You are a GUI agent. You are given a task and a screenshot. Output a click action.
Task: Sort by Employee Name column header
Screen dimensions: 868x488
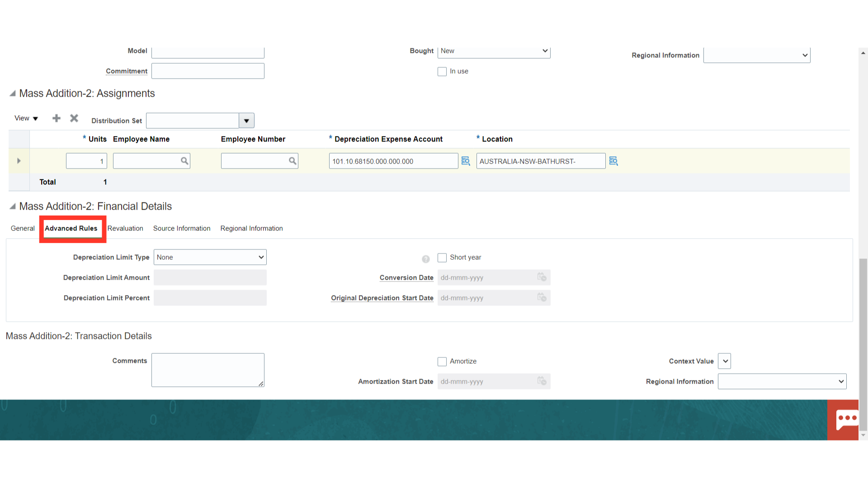click(x=141, y=139)
